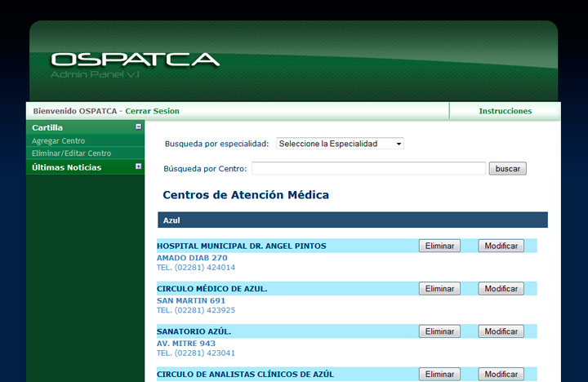588x382 pixels.
Task: Click the Bienvenido OSPATCA greeting
Action: pyautogui.click(x=75, y=111)
